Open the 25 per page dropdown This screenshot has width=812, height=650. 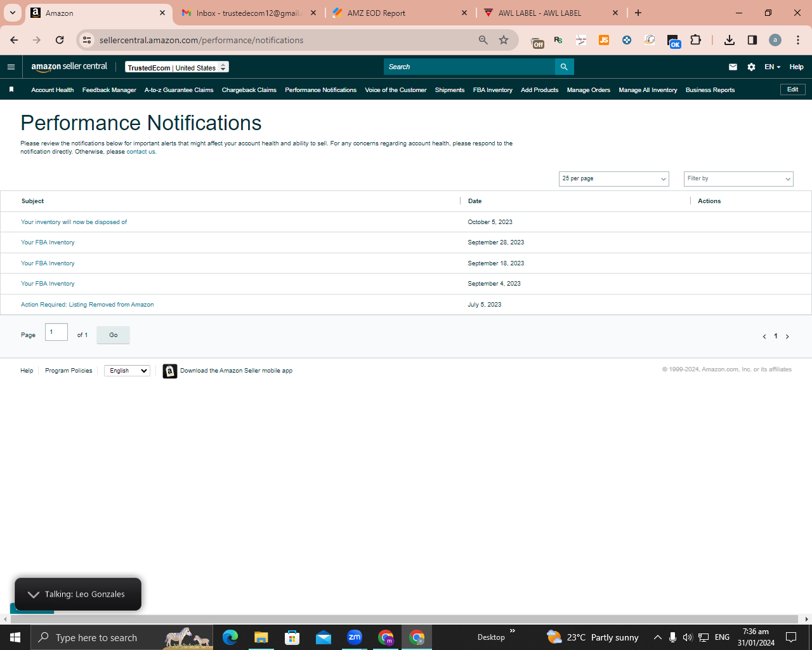[614, 179]
